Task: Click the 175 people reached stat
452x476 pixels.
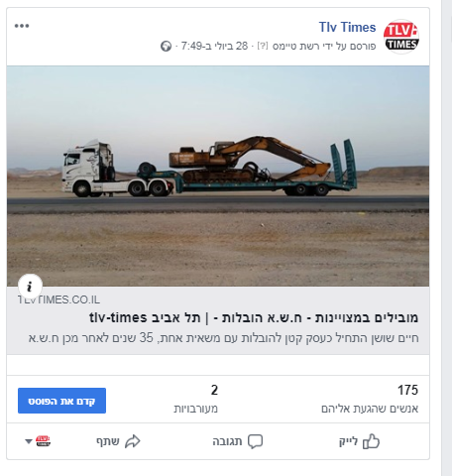Action: [370, 399]
